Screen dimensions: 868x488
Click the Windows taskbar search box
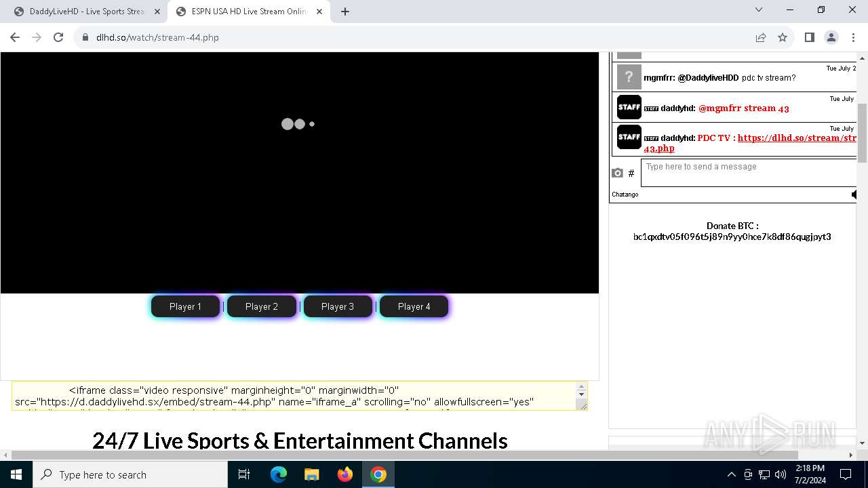pos(130,474)
